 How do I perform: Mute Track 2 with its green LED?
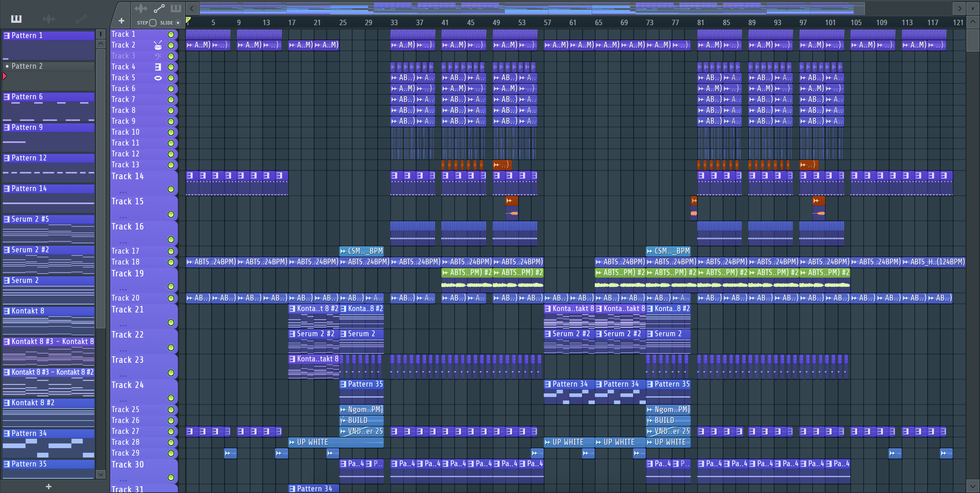coord(171,45)
